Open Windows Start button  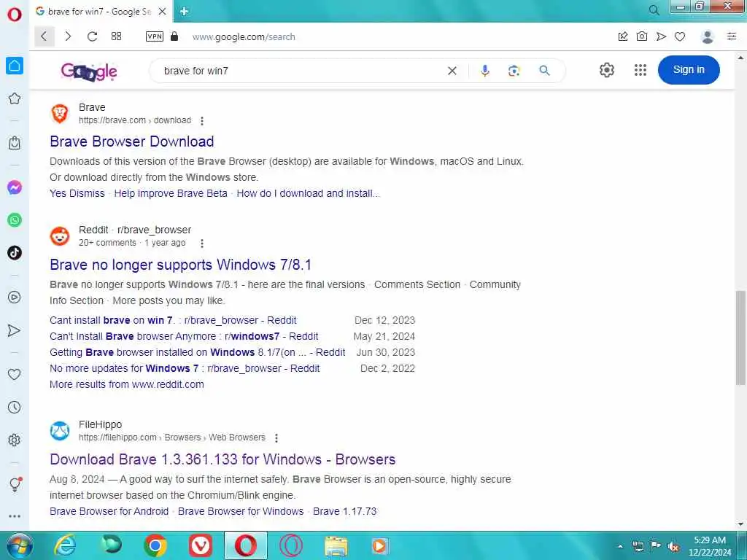pos(20,545)
